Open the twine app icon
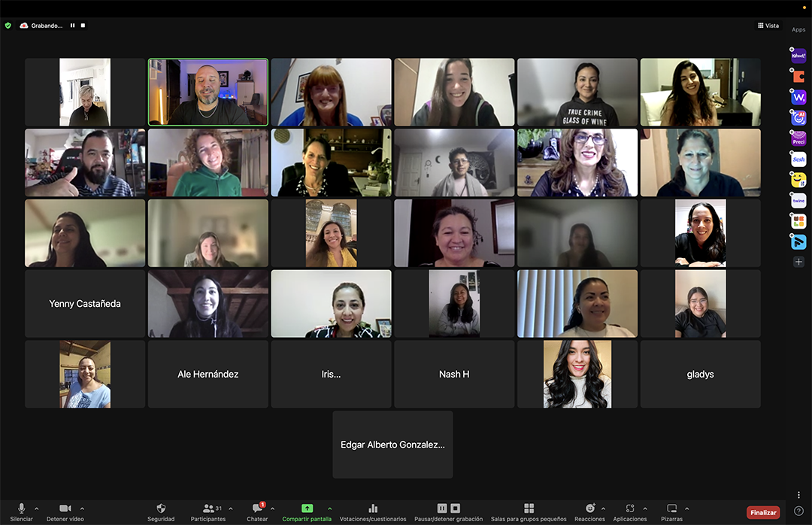 coord(798,201)
